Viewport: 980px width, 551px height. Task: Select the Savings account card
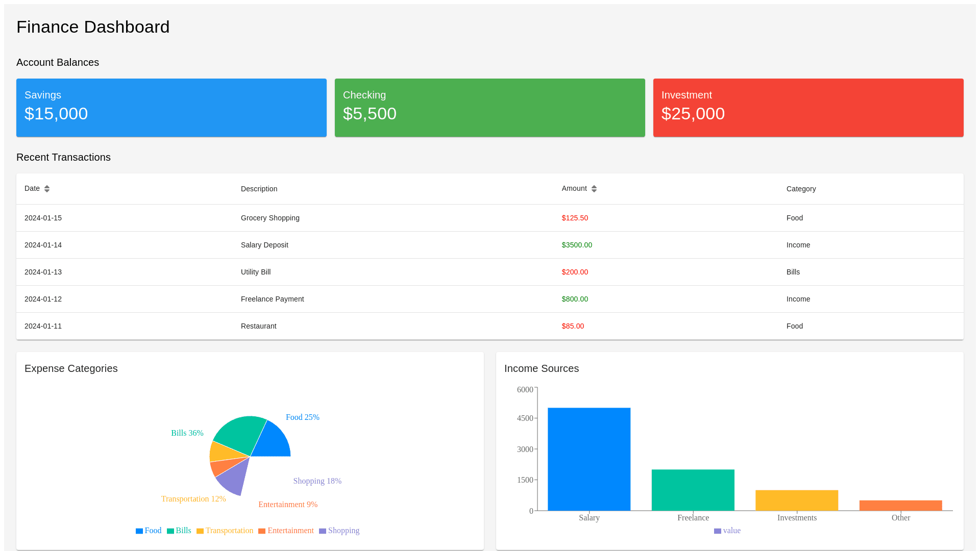(x=171, y=107)
